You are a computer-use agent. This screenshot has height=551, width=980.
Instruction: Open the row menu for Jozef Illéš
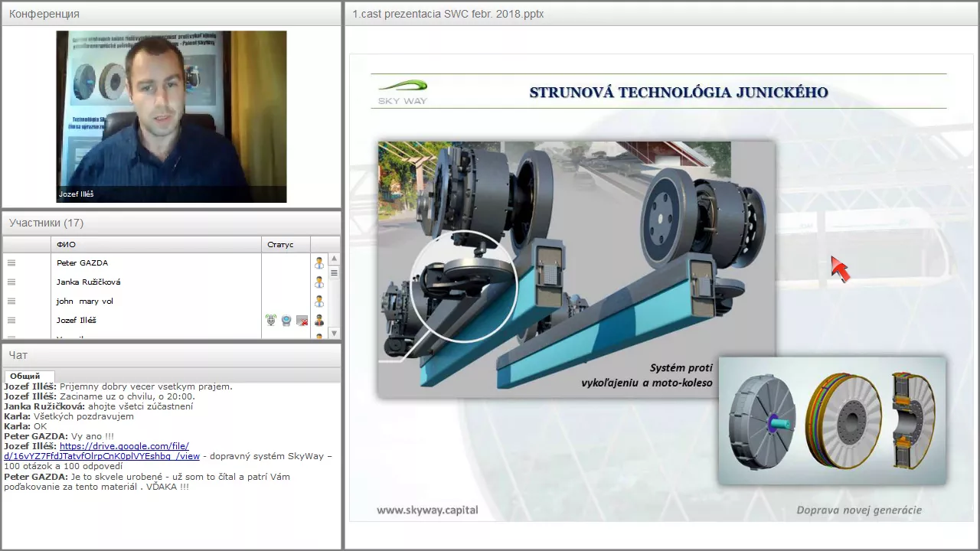11,320
